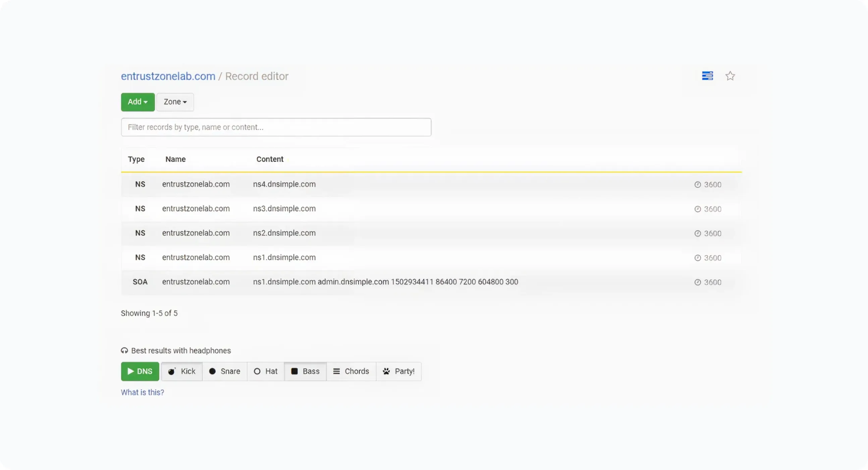Screen dimensions: 868x470
Task: Click the zone list icon near star
Action: point(707,76)
